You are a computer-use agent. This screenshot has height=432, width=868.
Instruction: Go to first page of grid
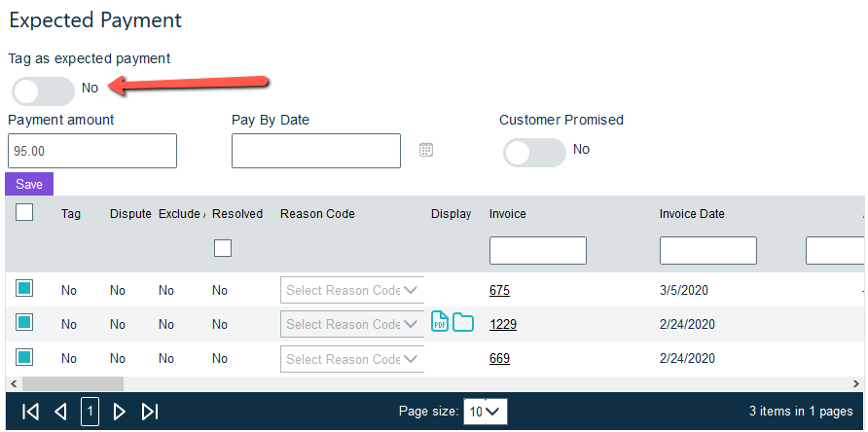(30, 412)
